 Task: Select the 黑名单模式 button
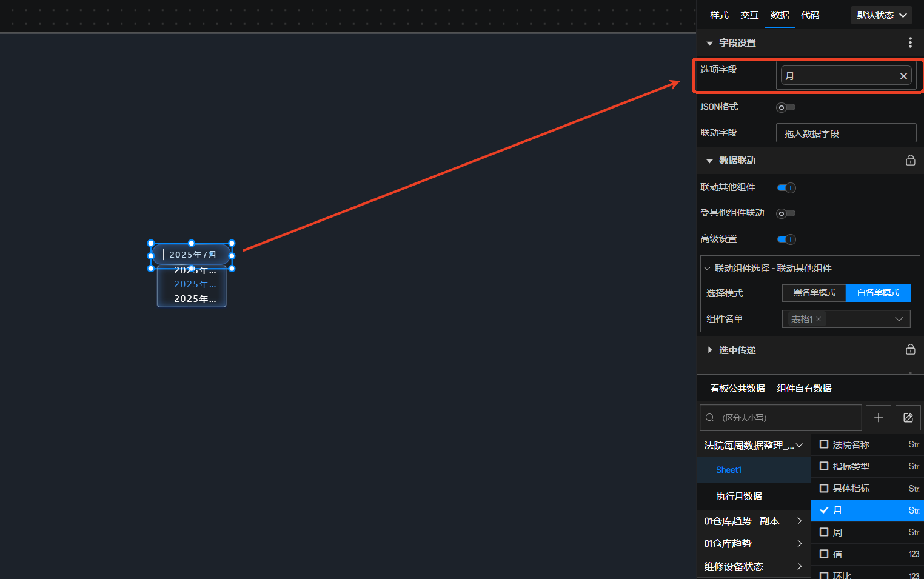(x=814, y=293)
